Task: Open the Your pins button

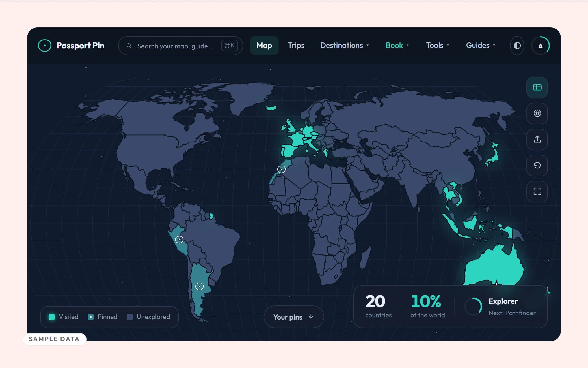Action: tap(293, 317)
